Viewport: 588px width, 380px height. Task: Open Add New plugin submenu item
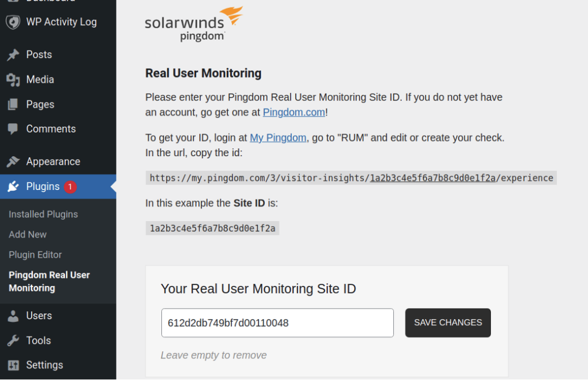[28, 235]
